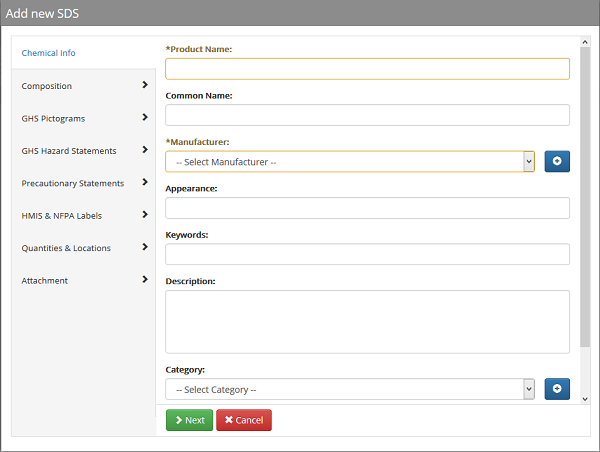Click inside the Description text area
600x452 pixels.
[367, 321]
